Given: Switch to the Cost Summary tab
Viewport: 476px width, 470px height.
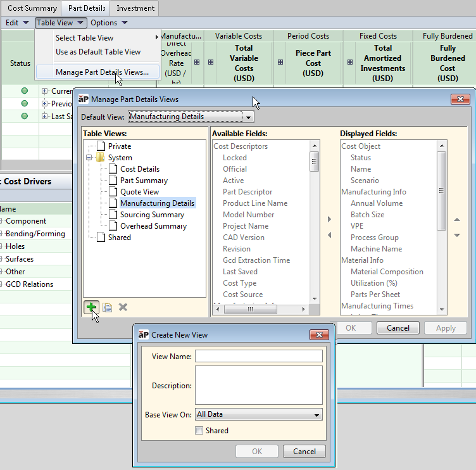Looking at the screenshot, I should click(32, 8).
